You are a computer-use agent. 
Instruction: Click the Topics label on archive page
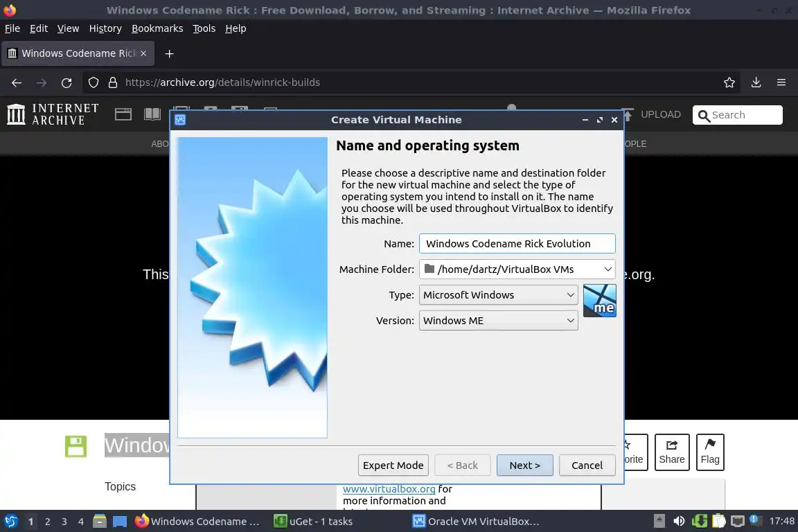click(x=120, y=487)
